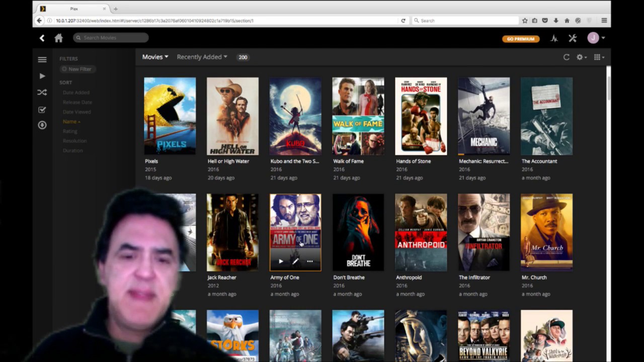Open the library gear options dropdown

coord(581,57)
